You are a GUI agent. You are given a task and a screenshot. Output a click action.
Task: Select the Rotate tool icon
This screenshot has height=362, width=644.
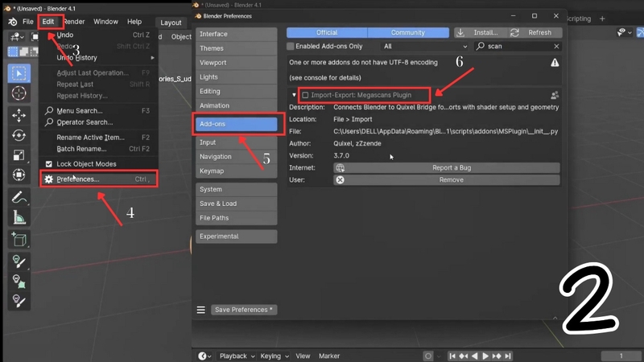[x=19, y=135]
